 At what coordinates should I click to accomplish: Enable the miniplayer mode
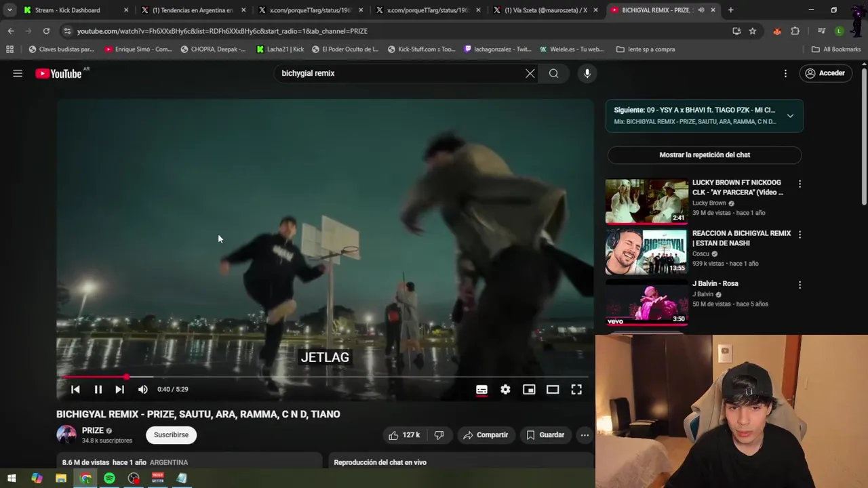(x=529, y=389)
